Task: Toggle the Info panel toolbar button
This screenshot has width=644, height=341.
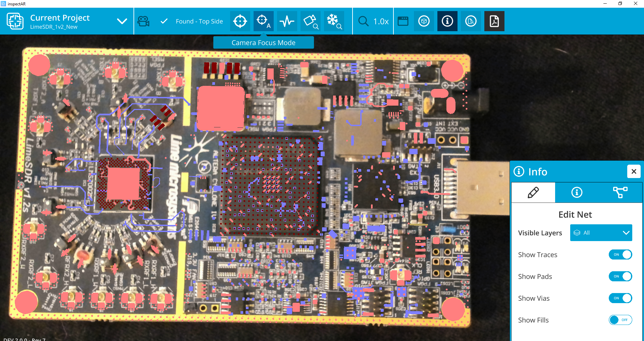Action: point(447,21)
